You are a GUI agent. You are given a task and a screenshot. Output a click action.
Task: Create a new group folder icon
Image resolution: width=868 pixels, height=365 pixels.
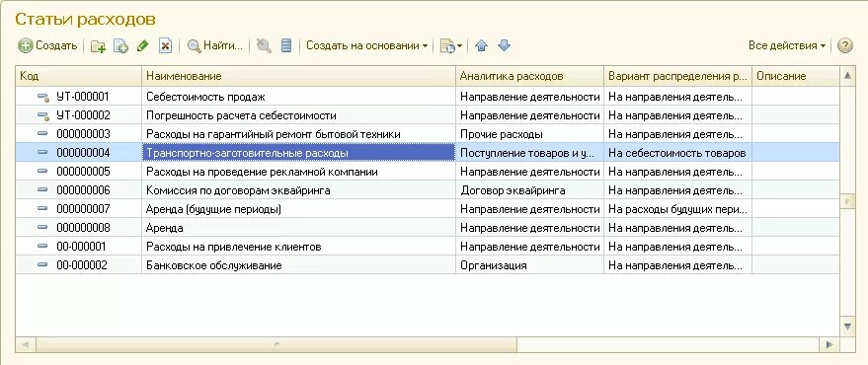click(98, 46)
